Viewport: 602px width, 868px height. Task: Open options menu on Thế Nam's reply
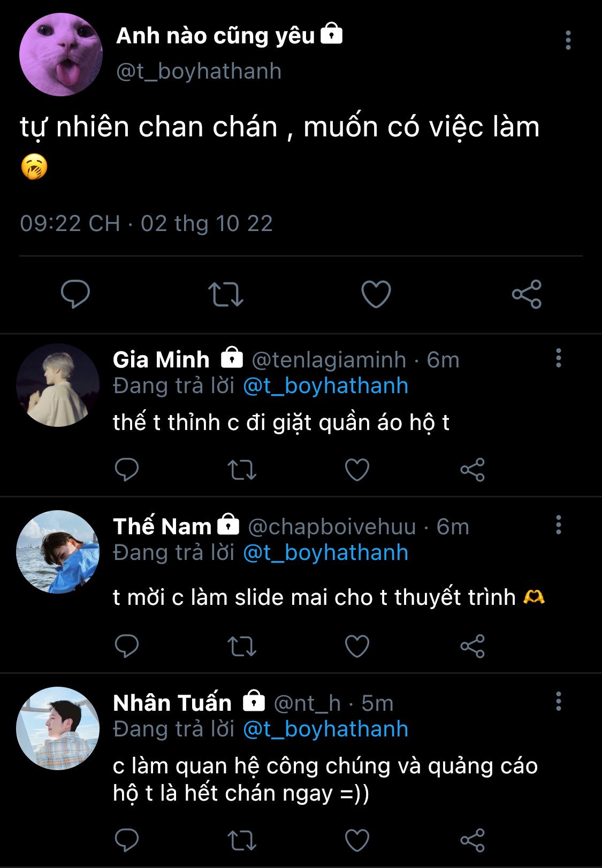[x=558, y=525]
